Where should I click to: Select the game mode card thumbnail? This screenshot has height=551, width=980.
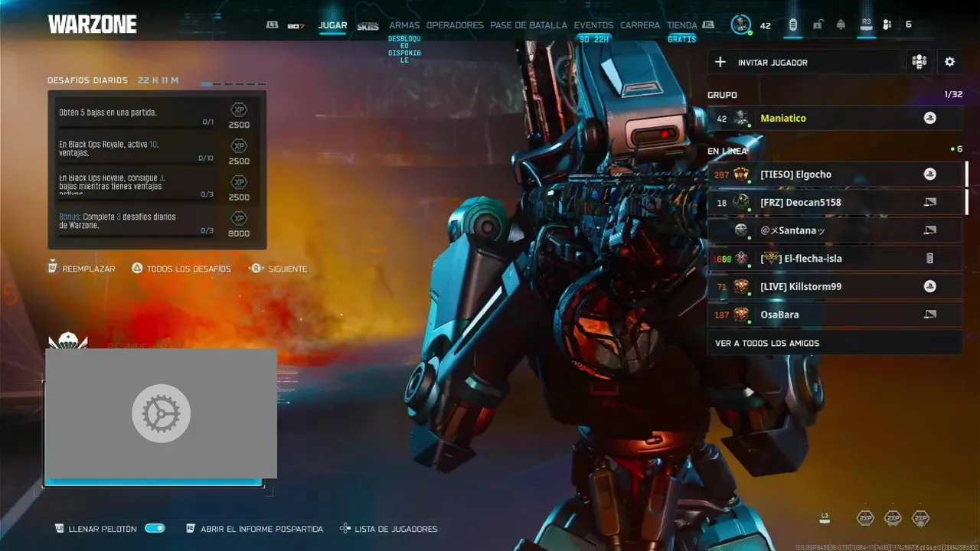(161, 413)
